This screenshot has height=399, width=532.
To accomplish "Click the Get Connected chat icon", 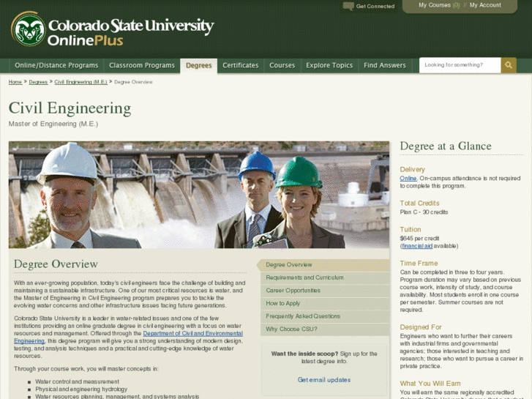I will (348, 6).
